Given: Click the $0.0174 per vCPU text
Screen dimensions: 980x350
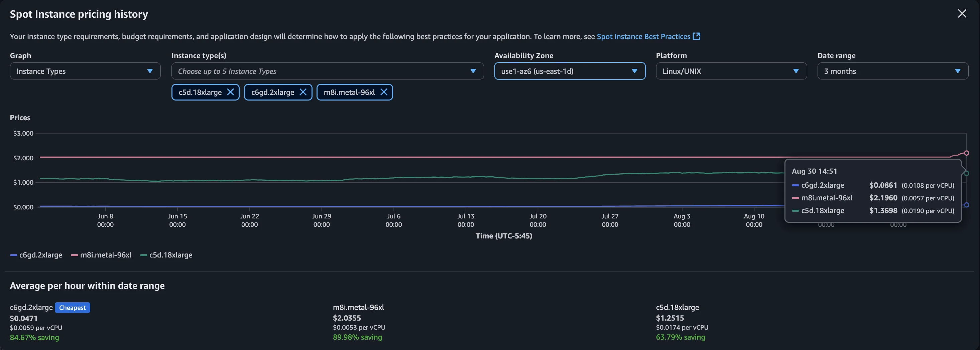Looking at the screenshot, I should tap(682, 327).
